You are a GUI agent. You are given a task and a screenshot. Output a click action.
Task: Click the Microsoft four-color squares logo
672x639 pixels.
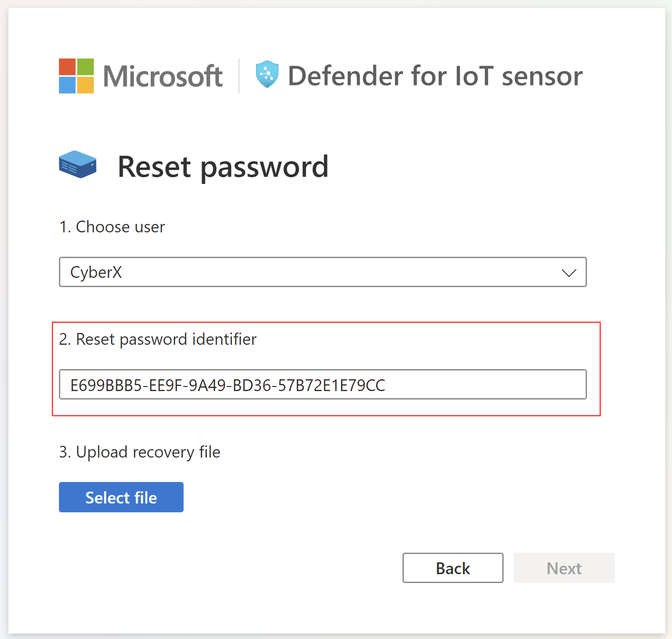(76, 76)
